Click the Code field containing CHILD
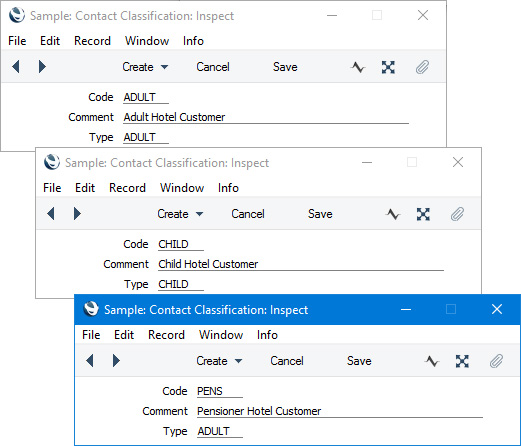This screenshot has width=521, height=446. [181, 244]
